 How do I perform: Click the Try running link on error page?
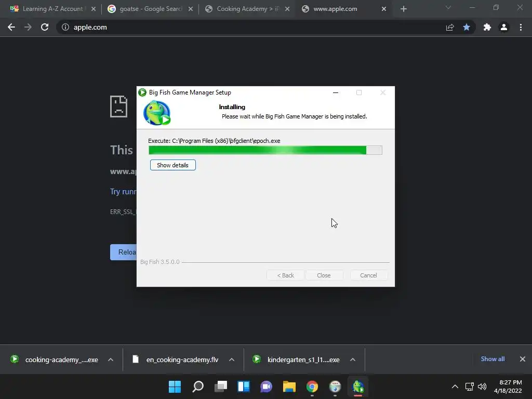coord(123,192)
